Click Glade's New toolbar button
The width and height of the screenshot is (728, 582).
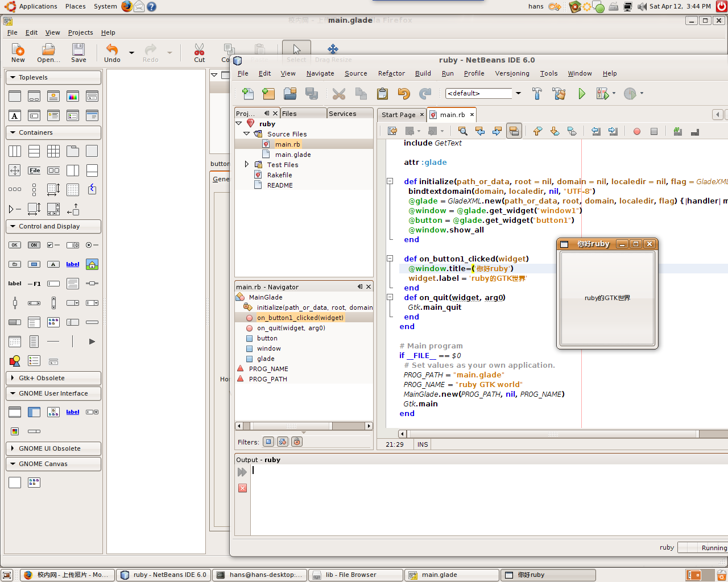coord(18,53)
